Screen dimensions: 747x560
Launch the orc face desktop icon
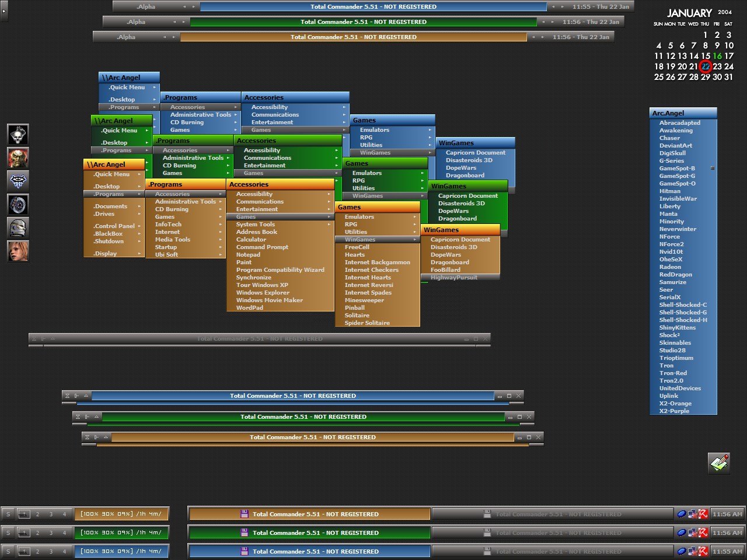(18, 157)
